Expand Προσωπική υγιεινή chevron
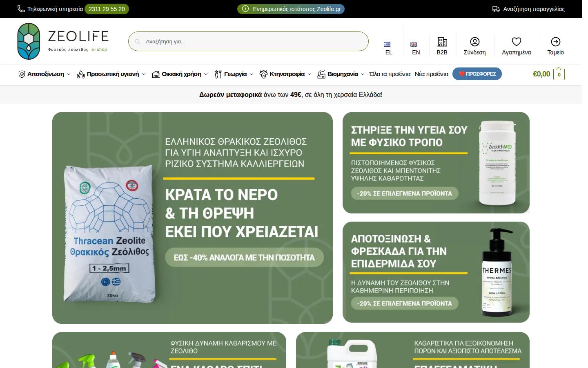Screen dimensions: 588x368 (x=144, y=74)
